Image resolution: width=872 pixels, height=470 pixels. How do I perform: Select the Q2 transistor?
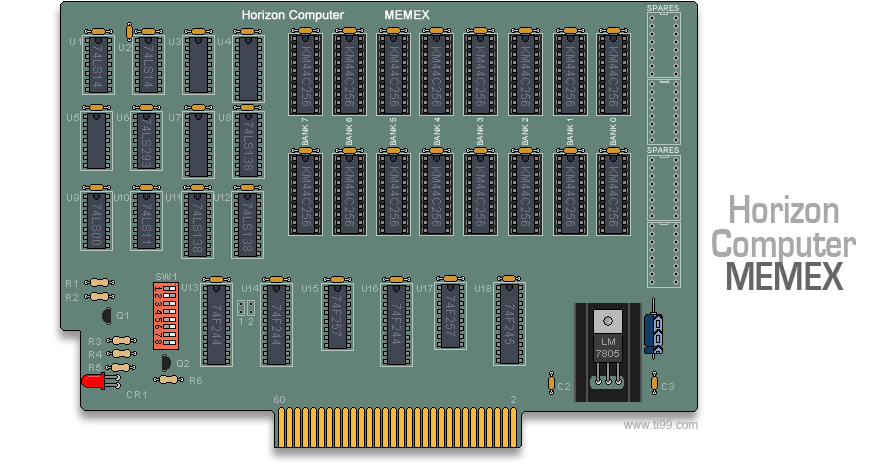click(166, 363)
